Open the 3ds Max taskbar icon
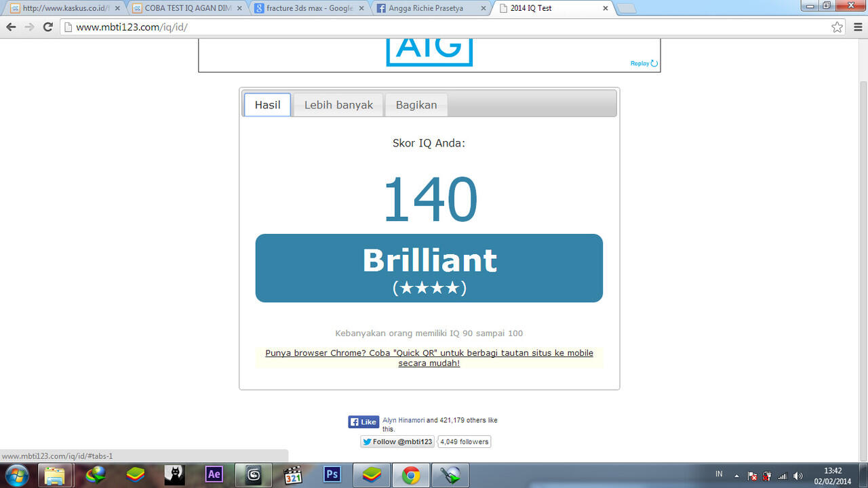 coord(253,475)
